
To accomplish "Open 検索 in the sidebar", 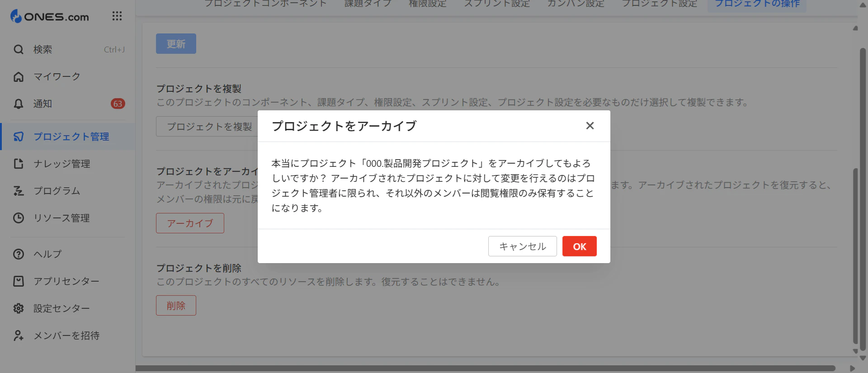I will (x=68, y=49).
